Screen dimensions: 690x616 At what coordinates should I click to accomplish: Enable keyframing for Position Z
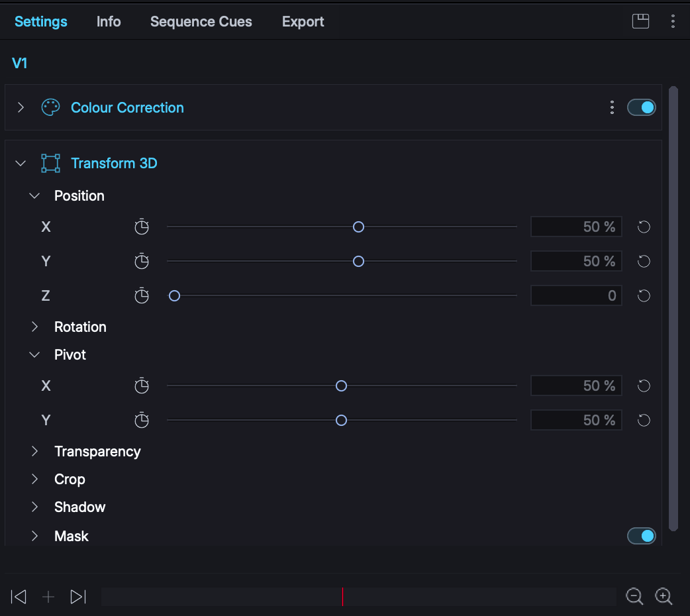click(x=142, y=295)
